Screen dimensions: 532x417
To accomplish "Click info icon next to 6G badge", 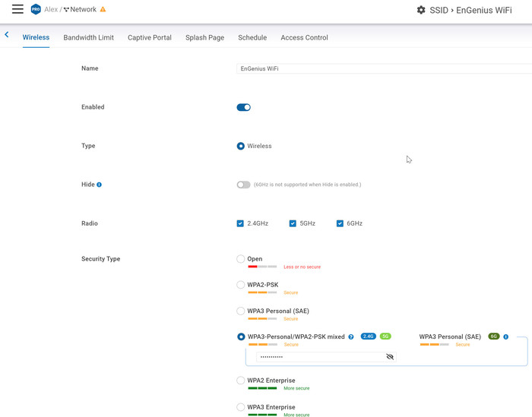I will (506, 336).
